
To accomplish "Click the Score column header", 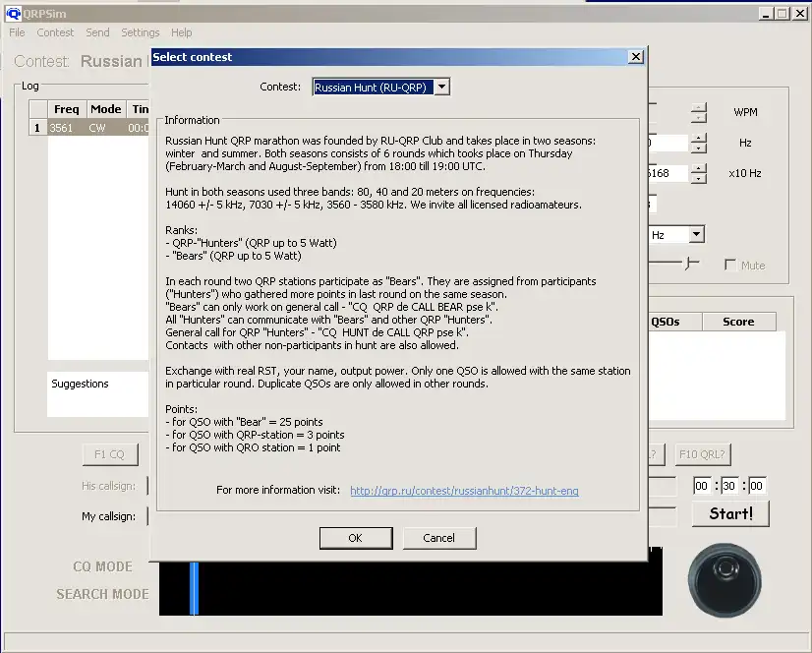I will [x=739, y=322].
